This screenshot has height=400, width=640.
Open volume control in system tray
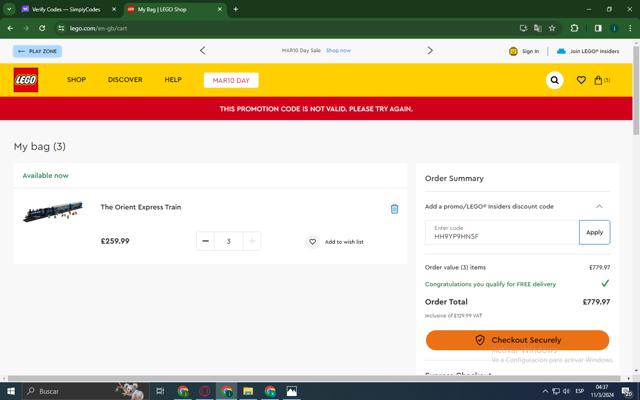tap(566, 391)
